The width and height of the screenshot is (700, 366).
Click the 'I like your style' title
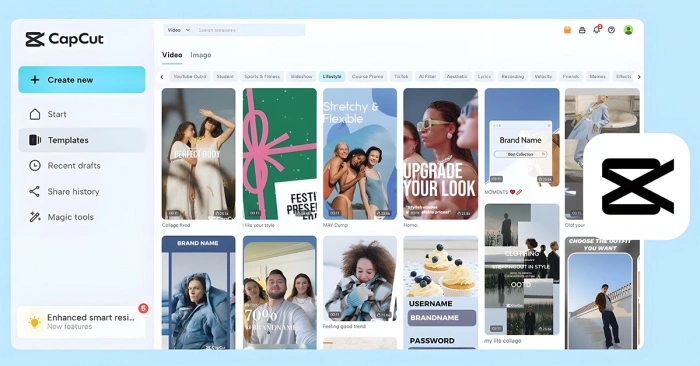click(x=258, y=225)
